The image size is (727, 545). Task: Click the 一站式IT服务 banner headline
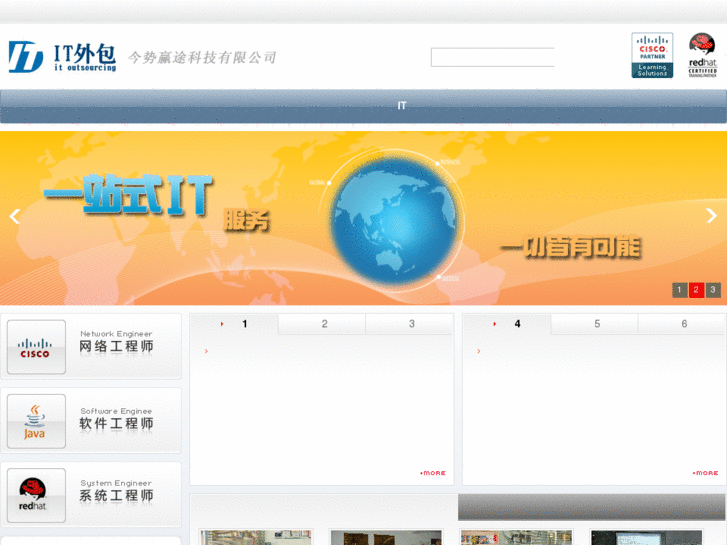point(157,202)
